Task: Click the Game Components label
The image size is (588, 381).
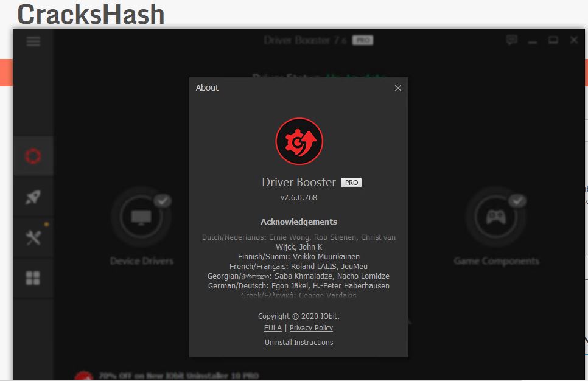Action: 497,261
